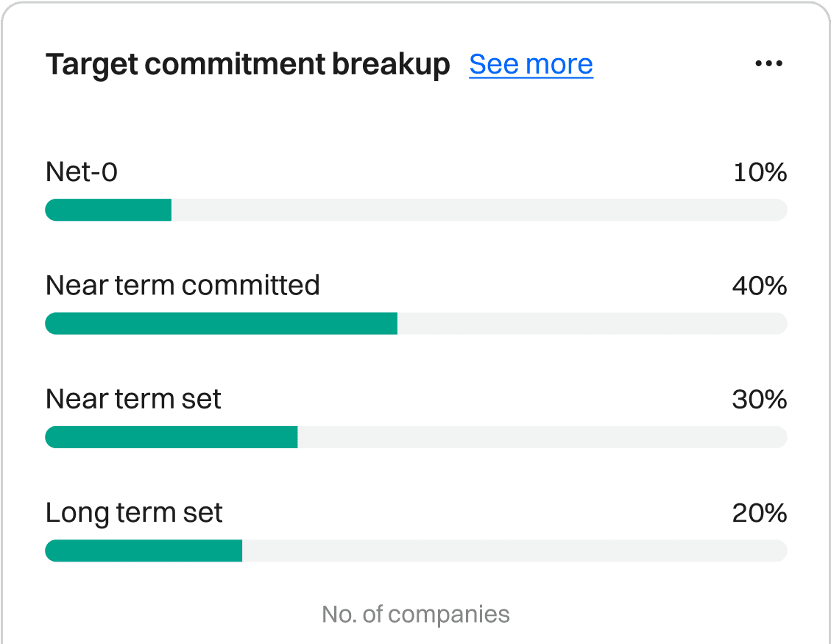831x644 pixels.
Task: Open the three-dot more options menu
Action: pos(769,64)
